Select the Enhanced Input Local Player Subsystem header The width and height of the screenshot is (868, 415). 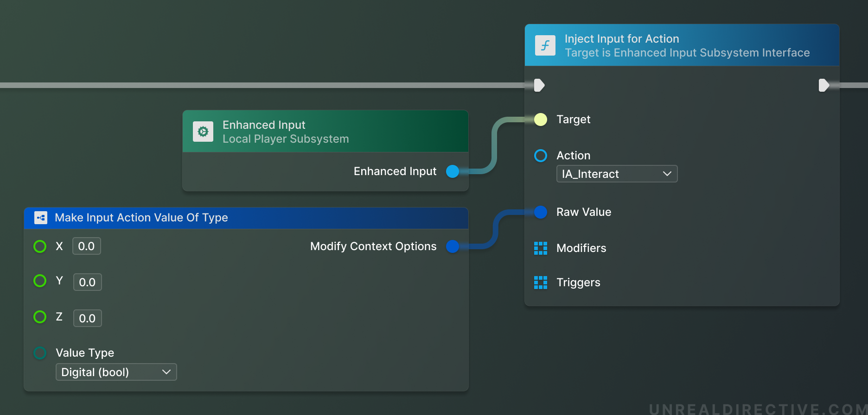[285, 132]
